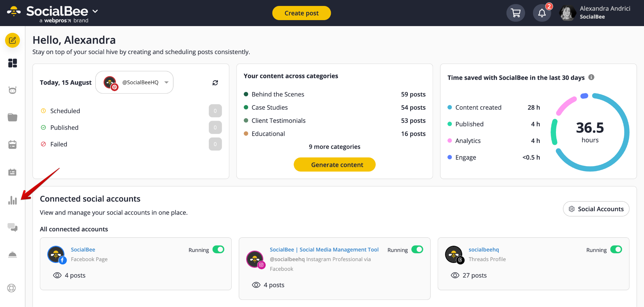View the 4 posts on Facebook Page

[69, 275]
